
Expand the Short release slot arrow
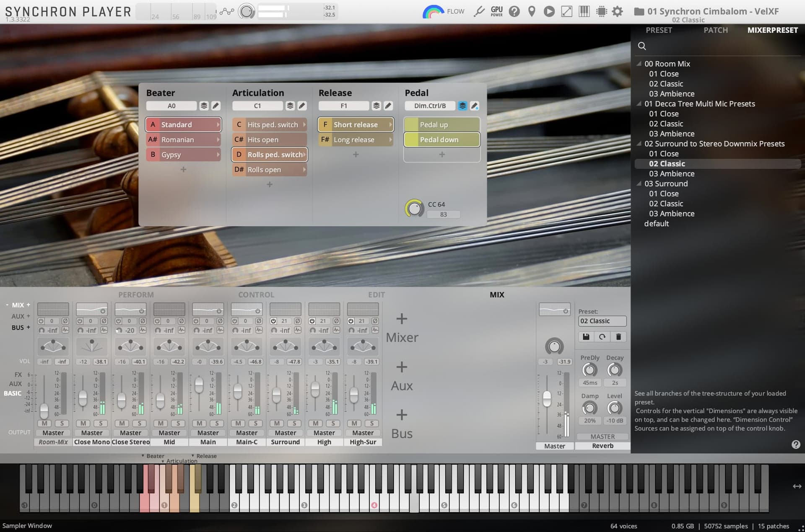[x=390, y=124]
